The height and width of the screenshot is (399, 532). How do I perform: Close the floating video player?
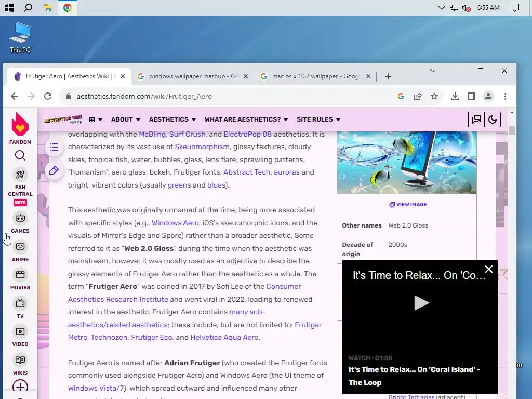(x=489, y=269)
